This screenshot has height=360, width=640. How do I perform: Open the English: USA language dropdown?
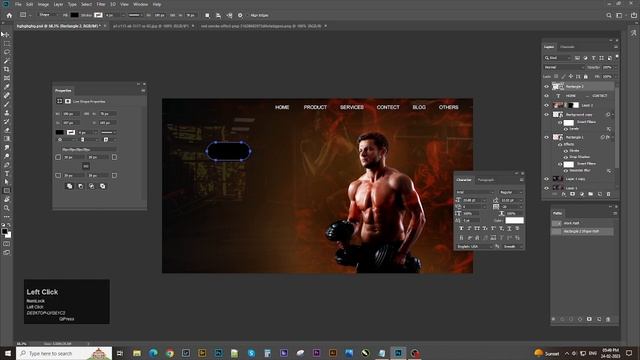click(474, 246)
